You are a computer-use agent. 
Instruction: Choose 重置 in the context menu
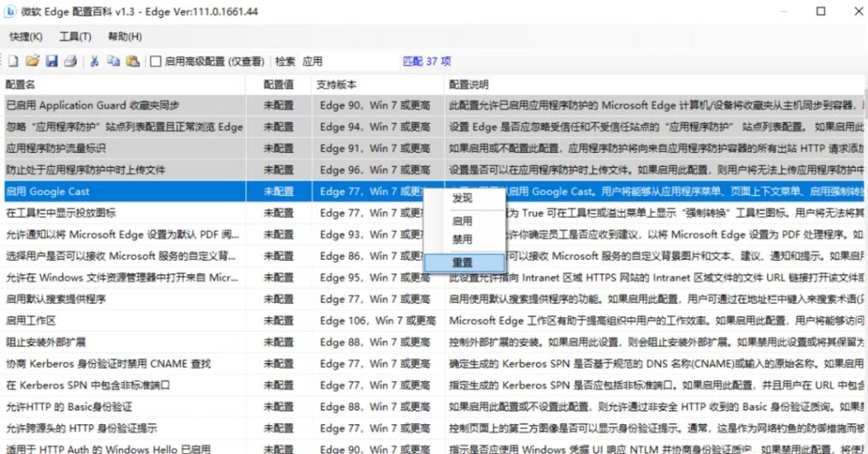(x=464, y=262)
